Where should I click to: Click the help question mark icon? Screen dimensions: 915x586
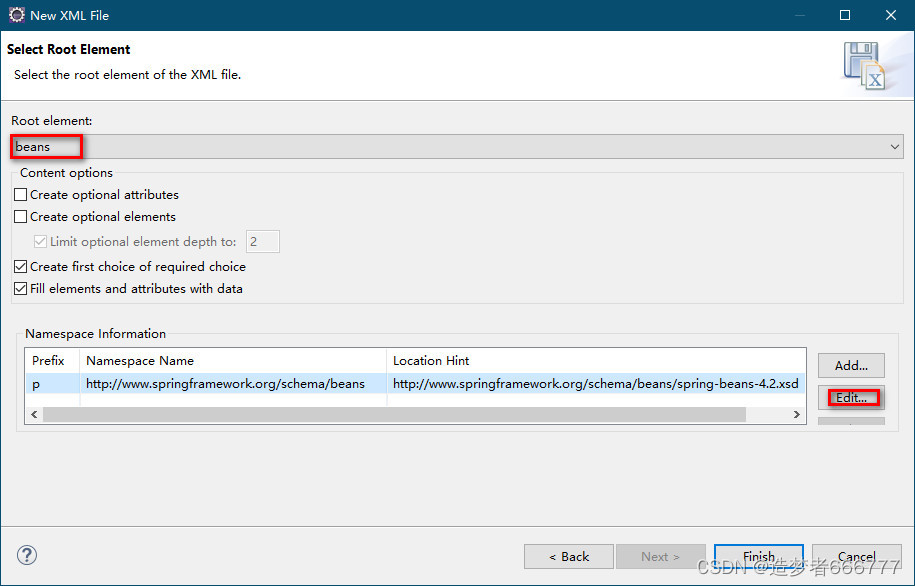pos(26,554)
